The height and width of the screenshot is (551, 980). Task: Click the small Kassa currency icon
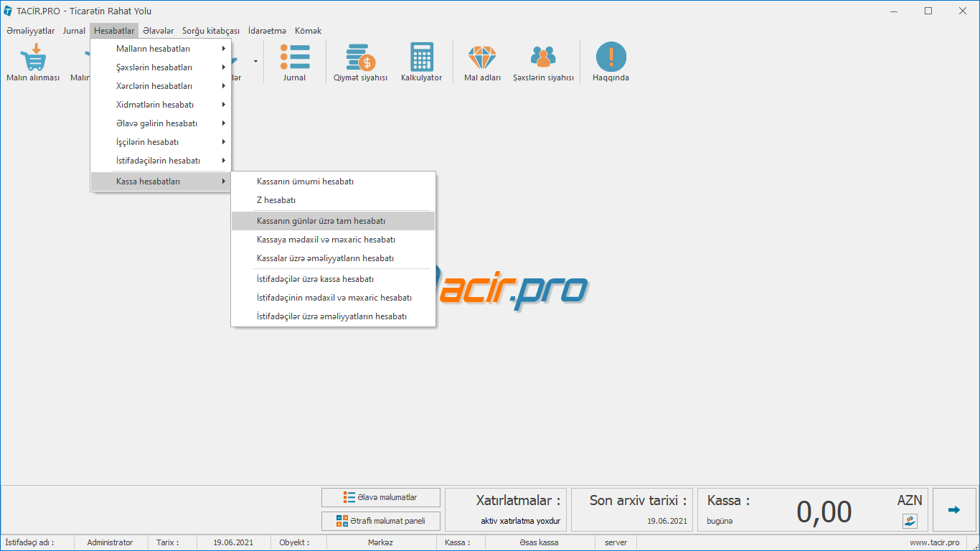pyautogui.click(x=910, y=522)
